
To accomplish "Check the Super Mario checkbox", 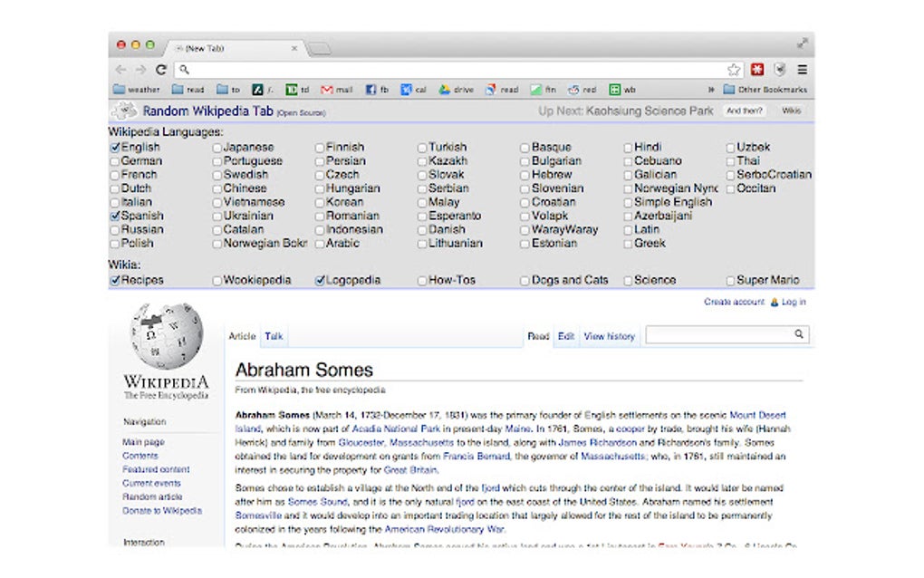I will [x=730, y=281].
